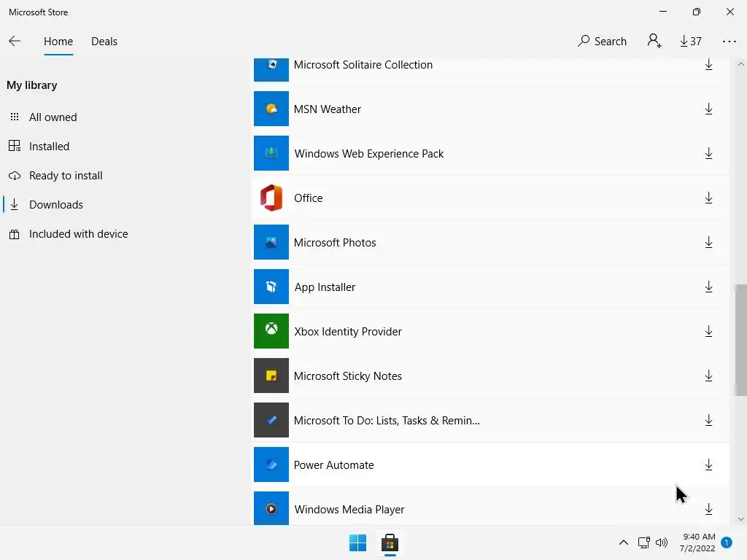Open Microsoft Solitaire Collection name link
Image resolution: width=747 pixels, height=560 pixels.
point(363,65)
